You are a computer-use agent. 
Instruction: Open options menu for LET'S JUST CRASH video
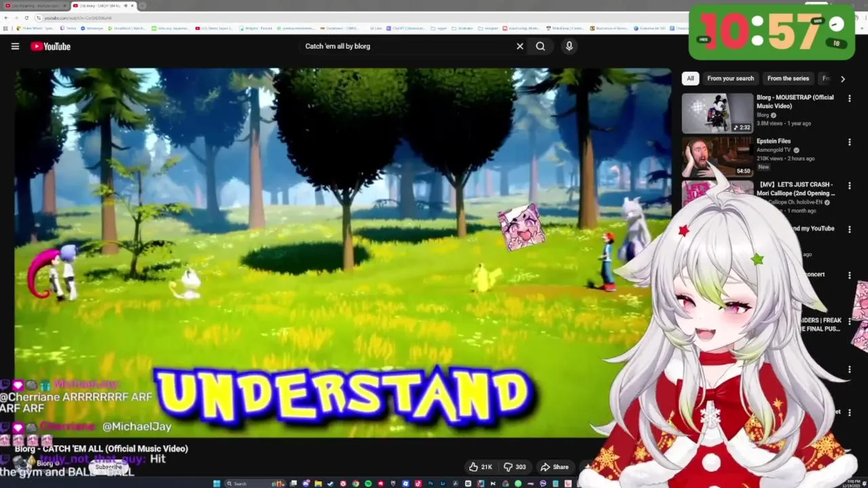tap(849, 186)
